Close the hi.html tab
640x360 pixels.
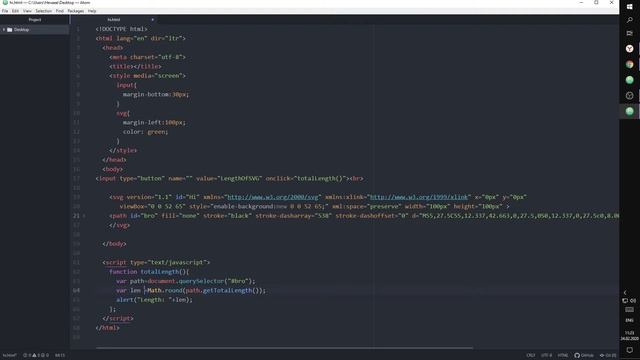click(x=153, y=20)
